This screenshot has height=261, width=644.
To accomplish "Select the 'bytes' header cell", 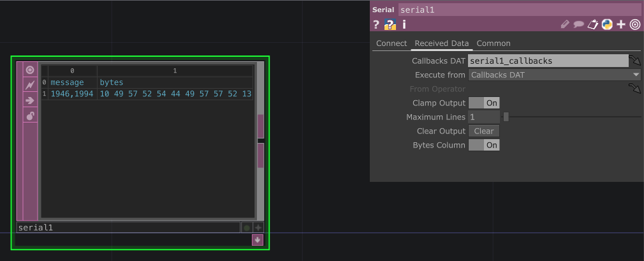I will [x=175, y=82].
